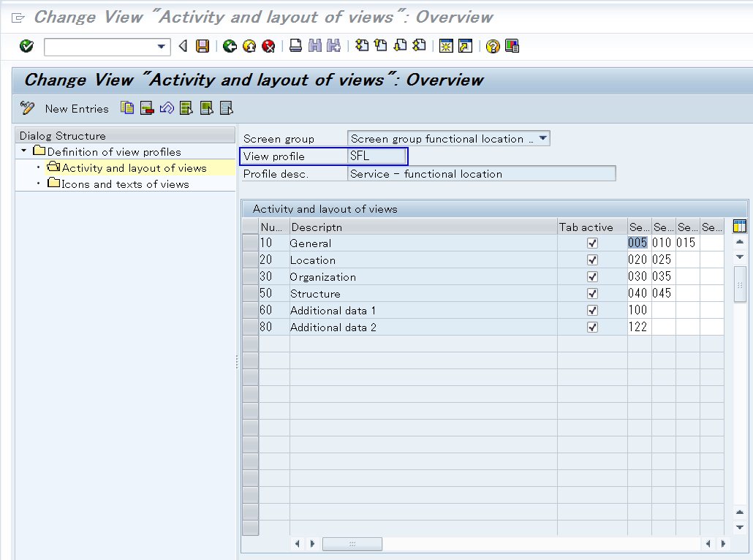Image resolution: width=753 pixels, height=560 pixels.
Task: Go to Next Page icon
Action: tap(400, 45)
